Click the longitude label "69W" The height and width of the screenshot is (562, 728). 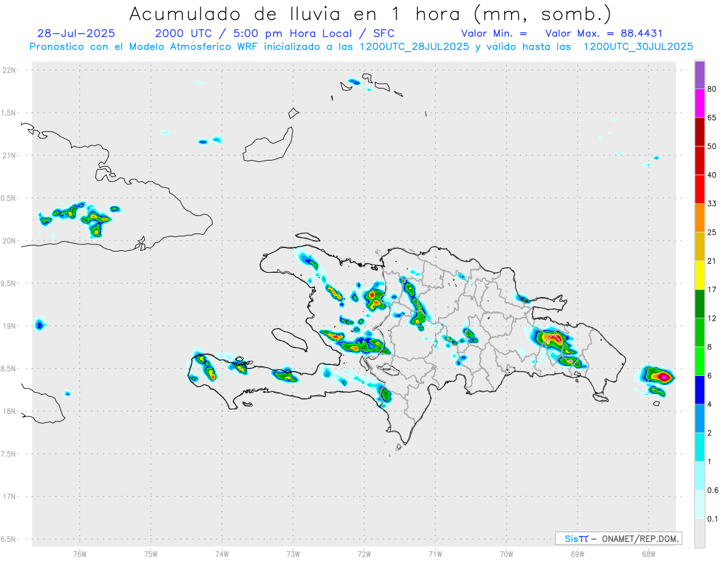577,554
